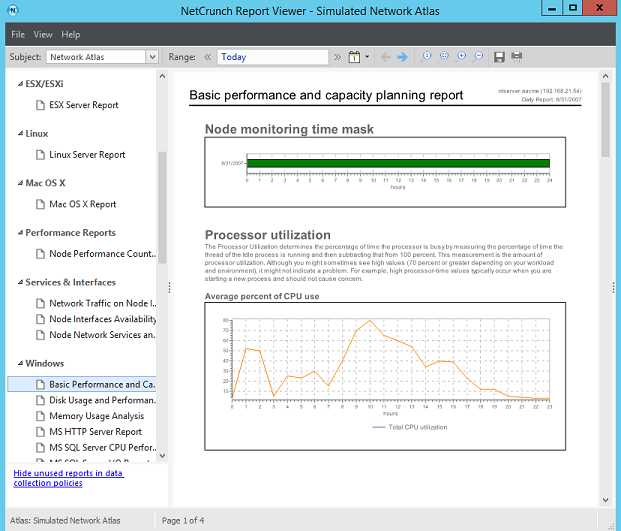
Task: Collapse the ESX/ESXi tree group
Action: tap(20, 84)
